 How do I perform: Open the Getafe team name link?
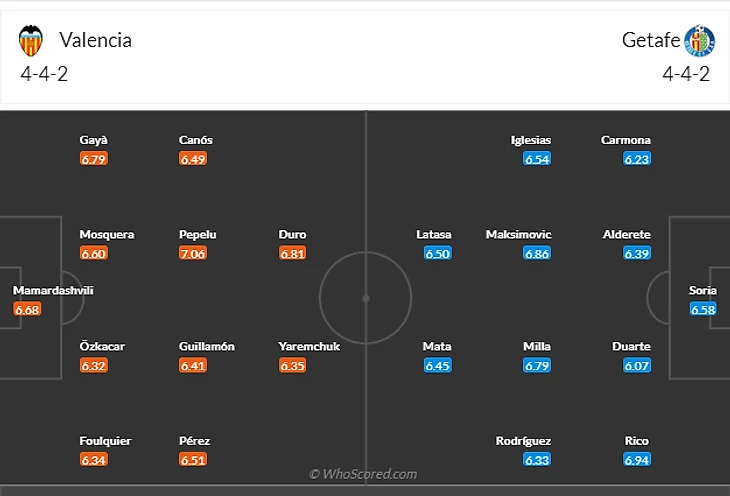coord(651,40)
